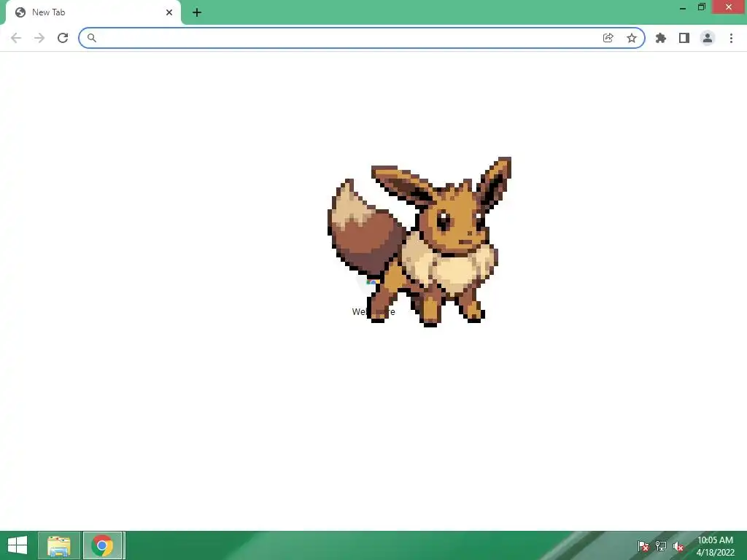The width and height of the screenshot is (747, 560).
Task: Open the profile avatar menu
Action: click(708, 38)
